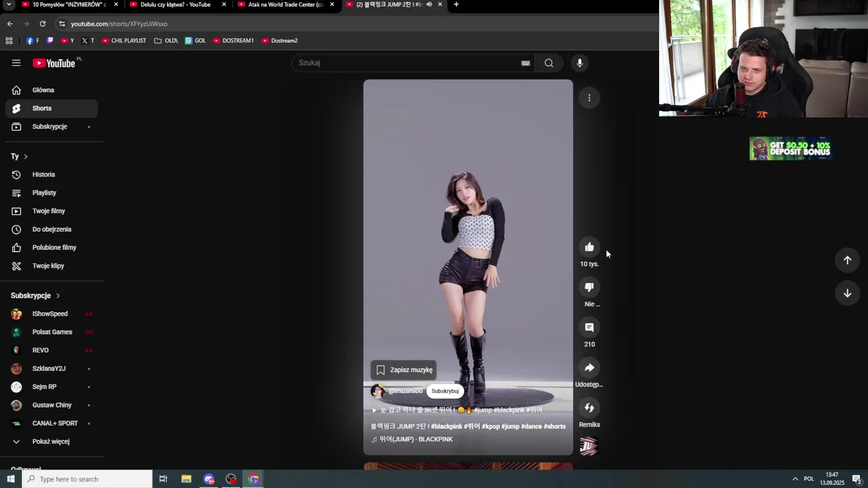
Task: Show hidden system tray icons
Action: click(795, 479)
